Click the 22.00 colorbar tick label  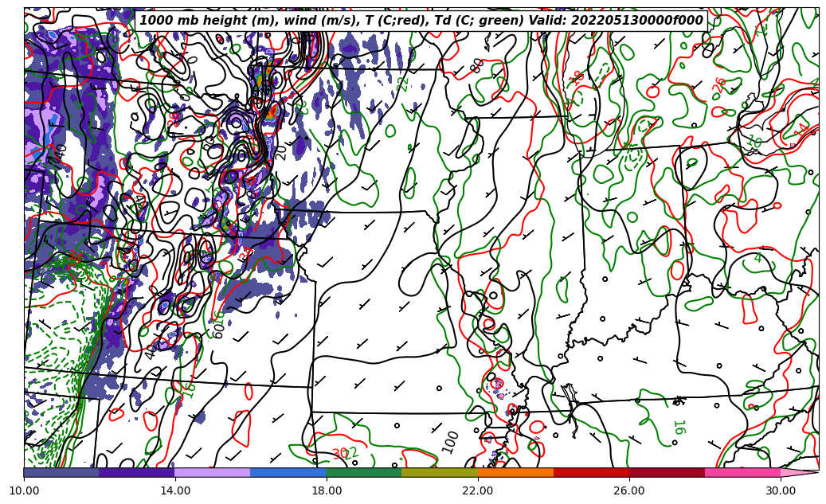478,490
